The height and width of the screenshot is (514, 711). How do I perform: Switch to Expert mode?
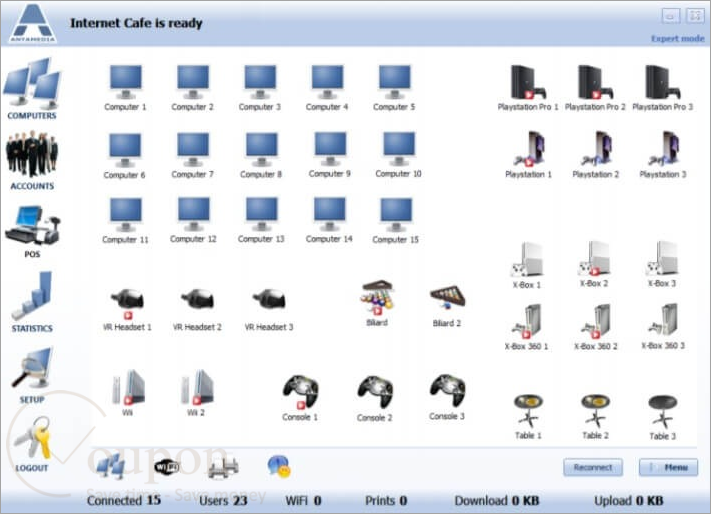point(677,39)
